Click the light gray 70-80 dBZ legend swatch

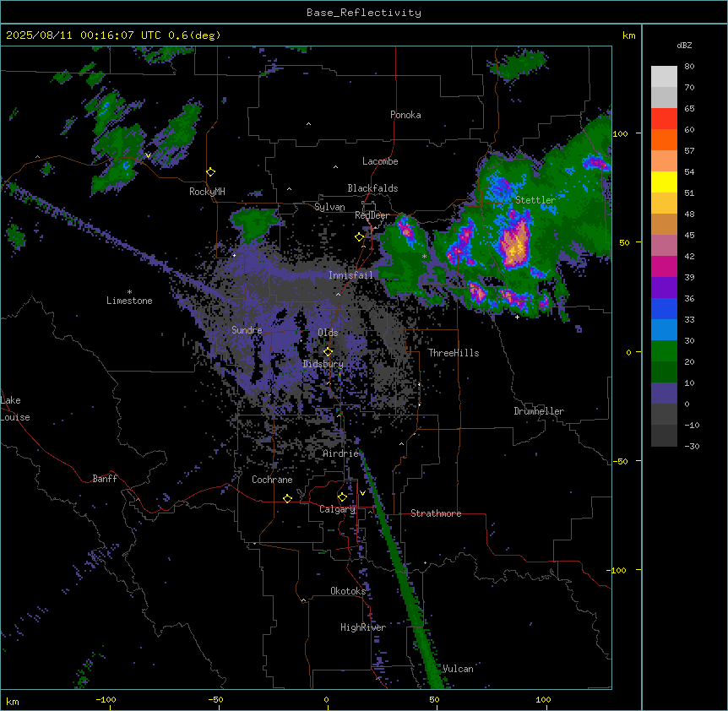(x=664, y=77)
